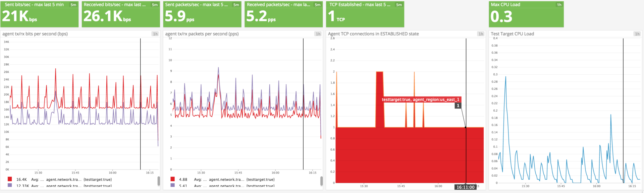Click the Test Target CPU Load title
644x193 pixels.
(x=512, y=34)
